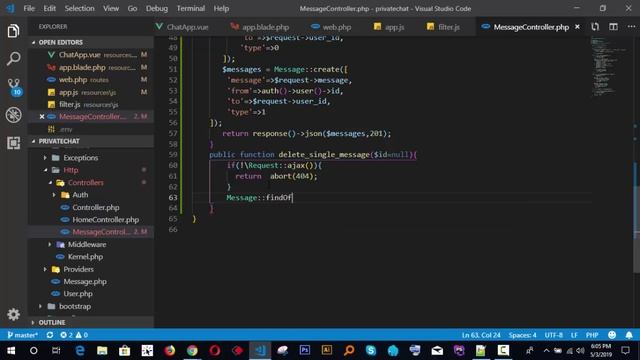Open Firefox from the taskbar
Viewport: 640px width, 360px height.
coord(170,351)
